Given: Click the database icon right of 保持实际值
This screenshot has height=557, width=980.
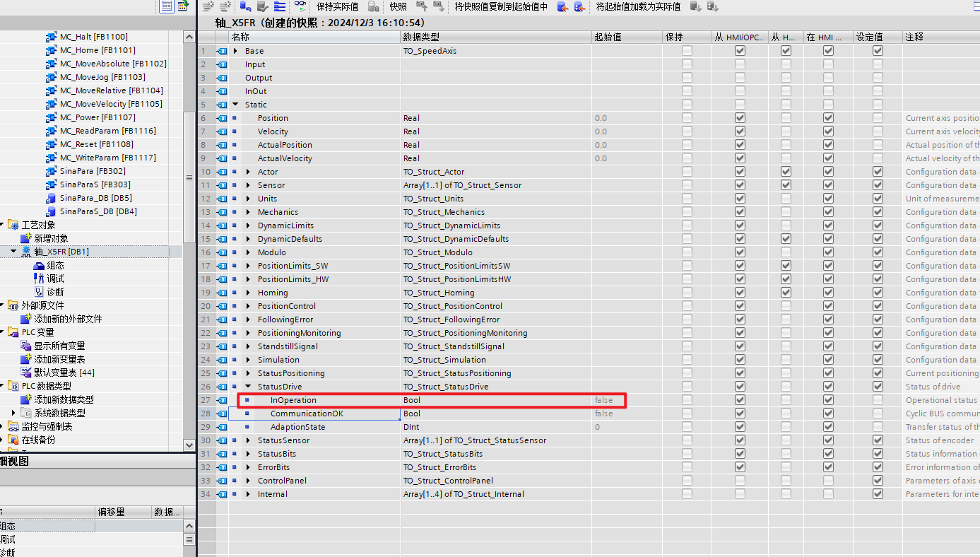Looking at the screenshot, I should [x=372, y=6].
